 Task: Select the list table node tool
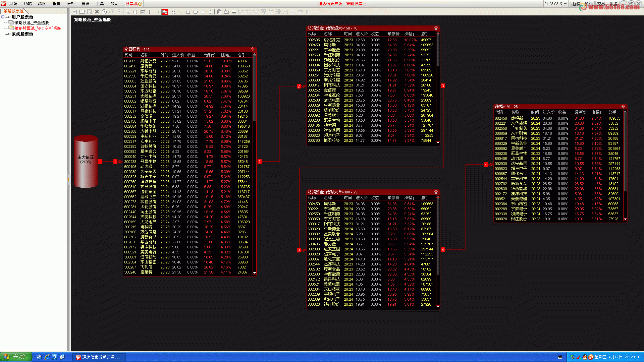(143, 12)
